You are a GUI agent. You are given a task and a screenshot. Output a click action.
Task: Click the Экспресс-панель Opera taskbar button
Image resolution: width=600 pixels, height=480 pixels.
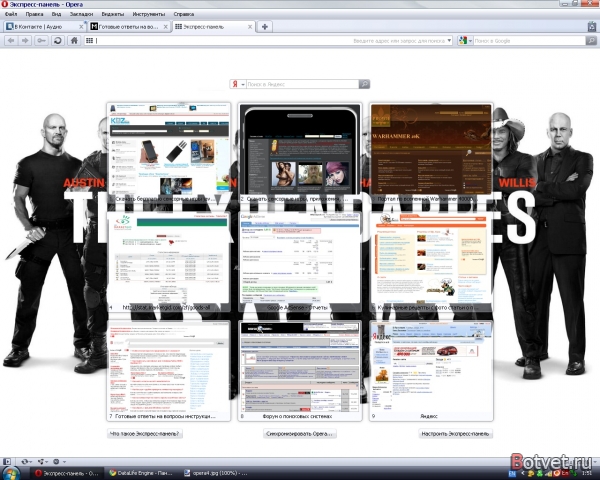coord(67,473)
